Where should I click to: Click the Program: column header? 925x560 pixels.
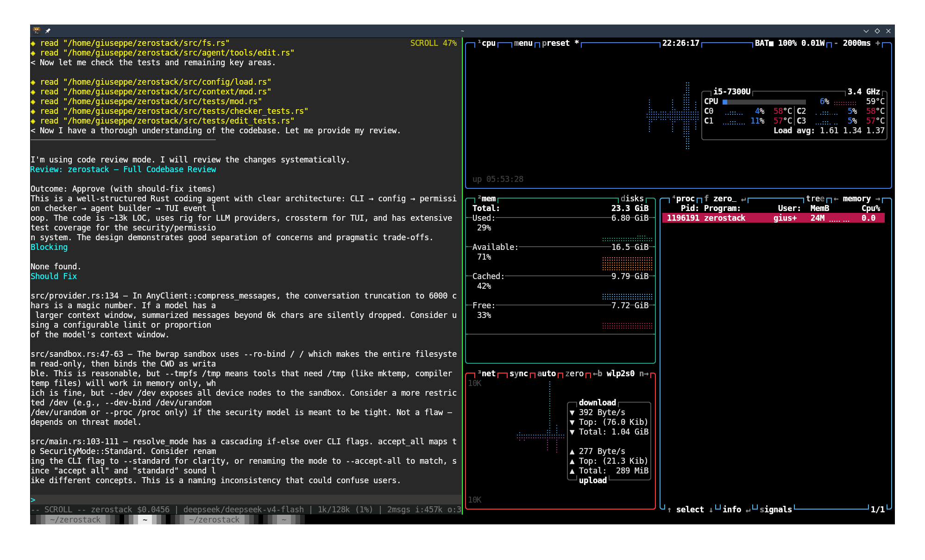(722, 208)
